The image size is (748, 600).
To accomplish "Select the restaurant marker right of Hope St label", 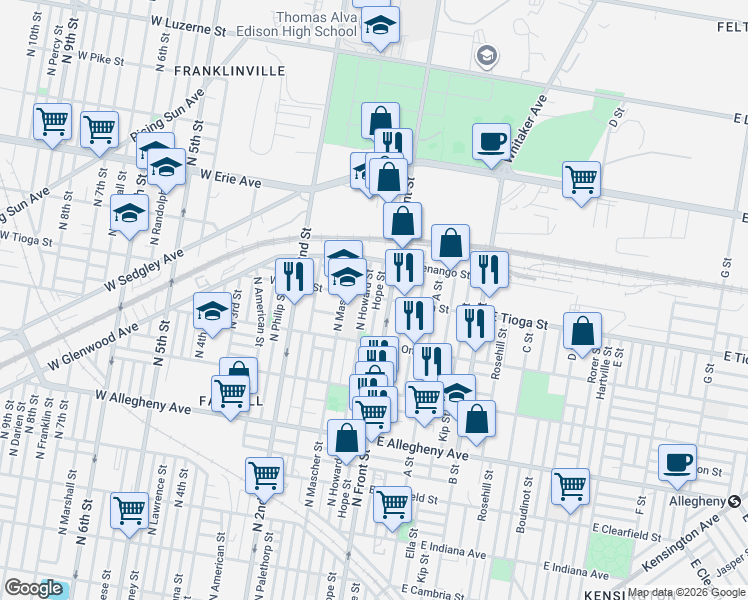I will [x=404, y=268].
